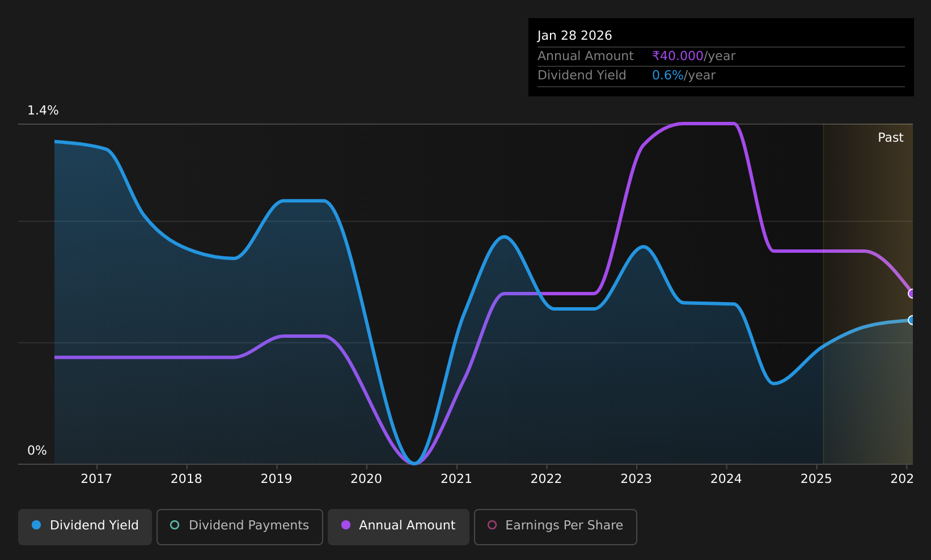This screenshot has width=931, height=560.
Task: Click the 1.4% y-axis label
Action: click(x=43, y=111)
